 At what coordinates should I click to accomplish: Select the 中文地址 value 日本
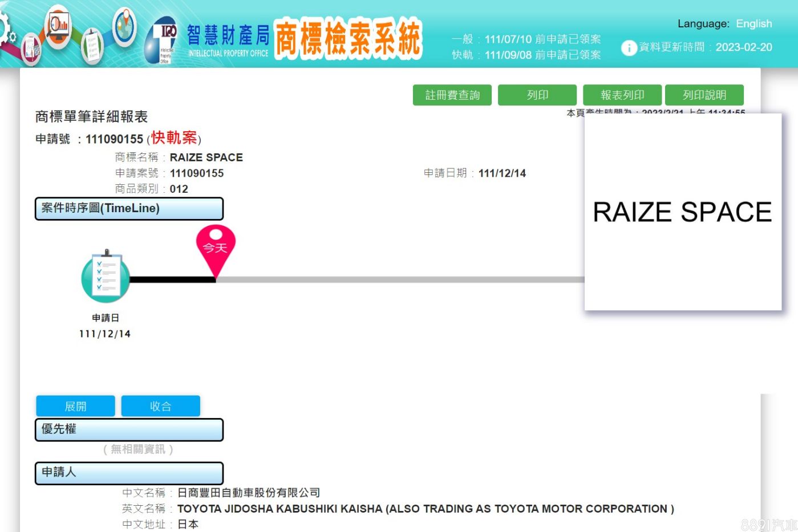point(188,525)
